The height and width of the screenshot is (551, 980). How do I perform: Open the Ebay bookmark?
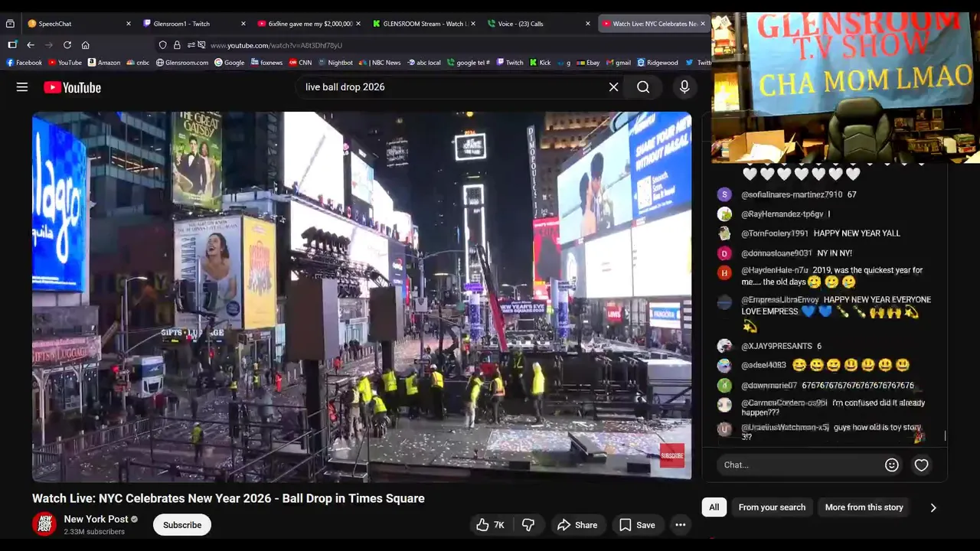click(x=589, y=63)
